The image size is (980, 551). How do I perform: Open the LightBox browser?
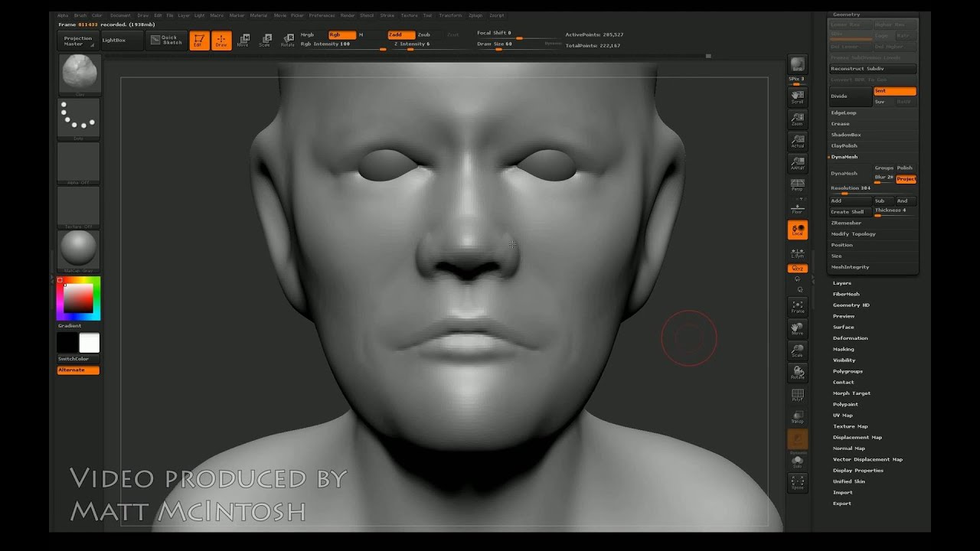click(x=122, y=40)
